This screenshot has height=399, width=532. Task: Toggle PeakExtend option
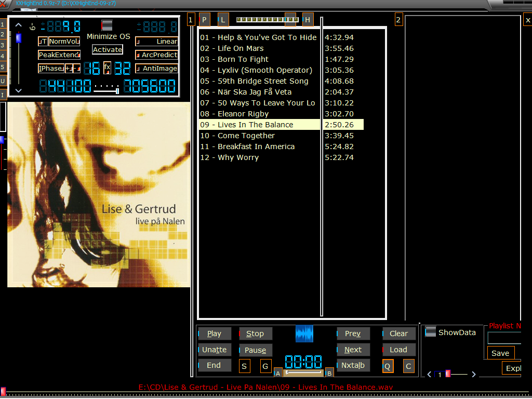point(59,55)
